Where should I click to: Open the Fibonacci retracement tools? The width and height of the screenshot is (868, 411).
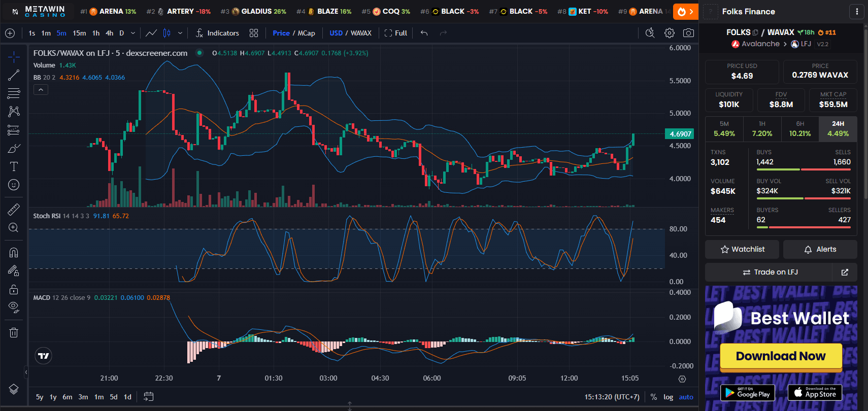point(14,93)
